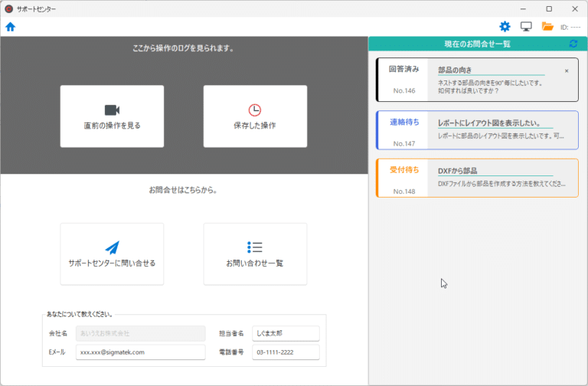Open the orange folder icon
The image size is (588, 386).
click(547, 27)
